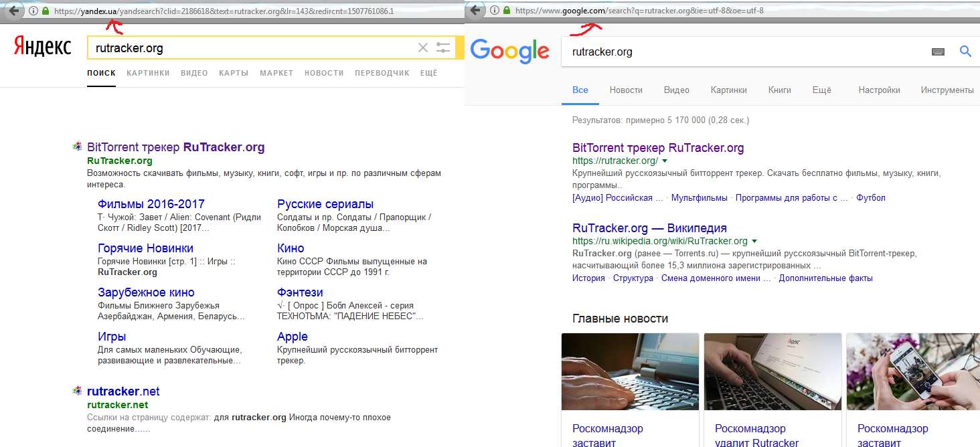The height and width of the screenshot is (447, 980).
Task: Open Зарубежное кино sitelink
Action: pos(146,292)
